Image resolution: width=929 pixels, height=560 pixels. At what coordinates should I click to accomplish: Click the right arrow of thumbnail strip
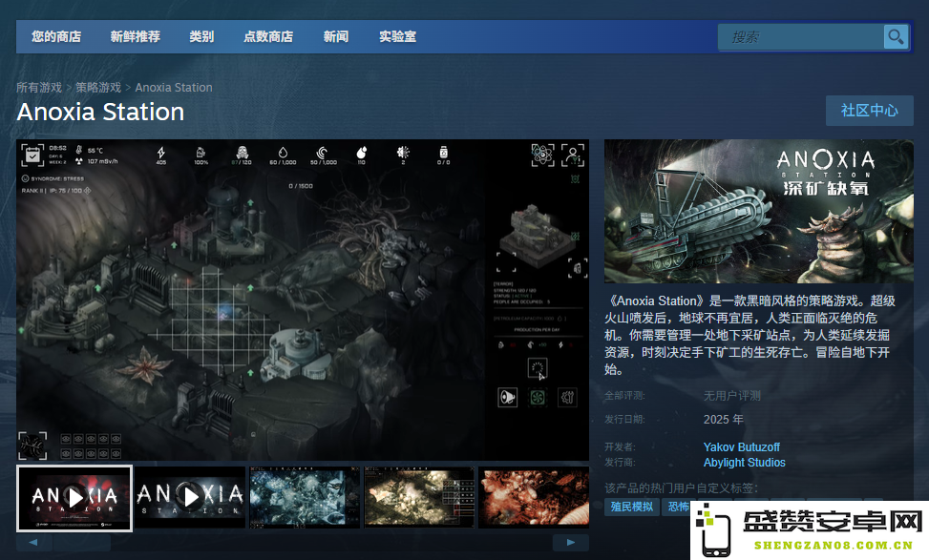(571, 542)
